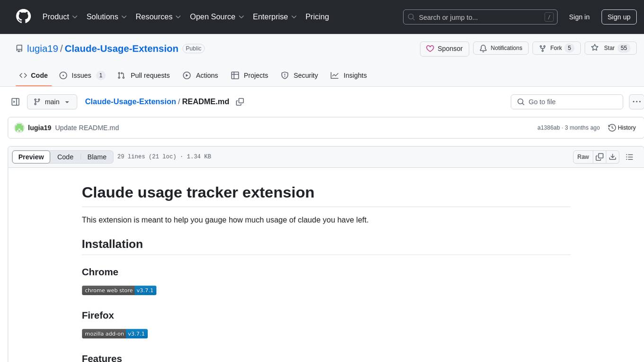The width and height of the screenshot is (644, 362).
Task: Switch to the Code tab
Action: point(34,75)
